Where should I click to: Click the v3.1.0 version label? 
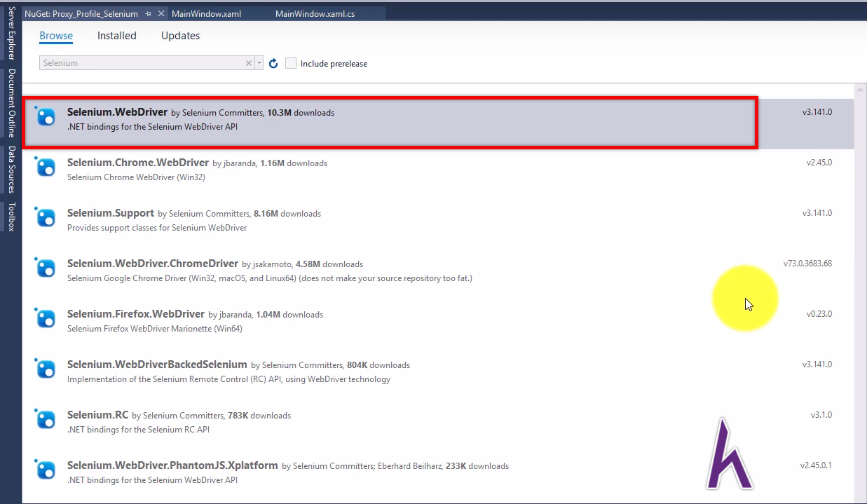point(821,415)
